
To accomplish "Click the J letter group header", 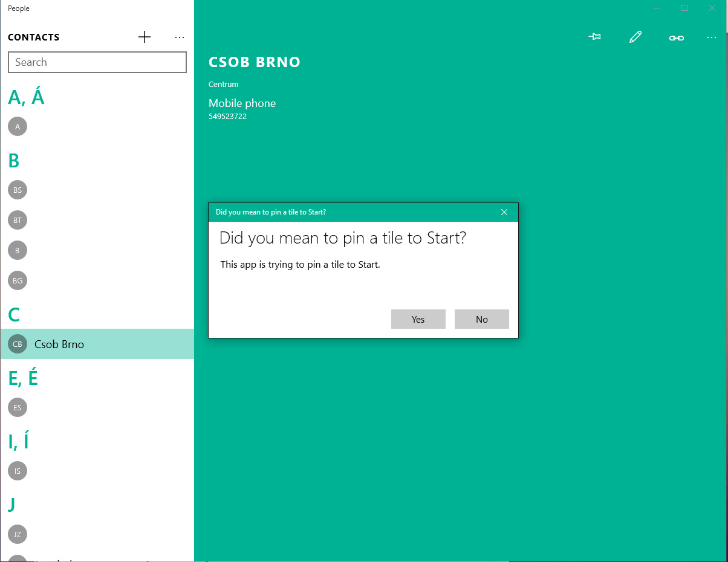I will [11, 504].
